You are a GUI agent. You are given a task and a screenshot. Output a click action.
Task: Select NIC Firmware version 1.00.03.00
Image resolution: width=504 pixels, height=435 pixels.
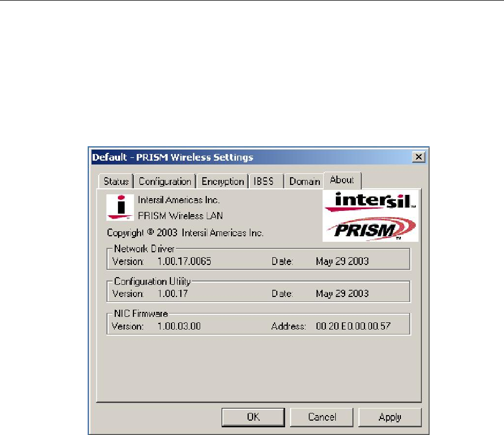coord(179,326)
